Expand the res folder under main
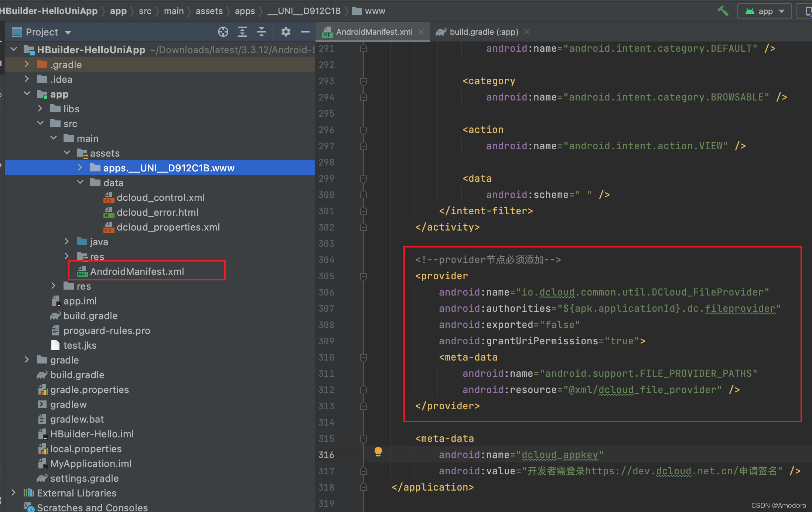 [x=66, y=256]
